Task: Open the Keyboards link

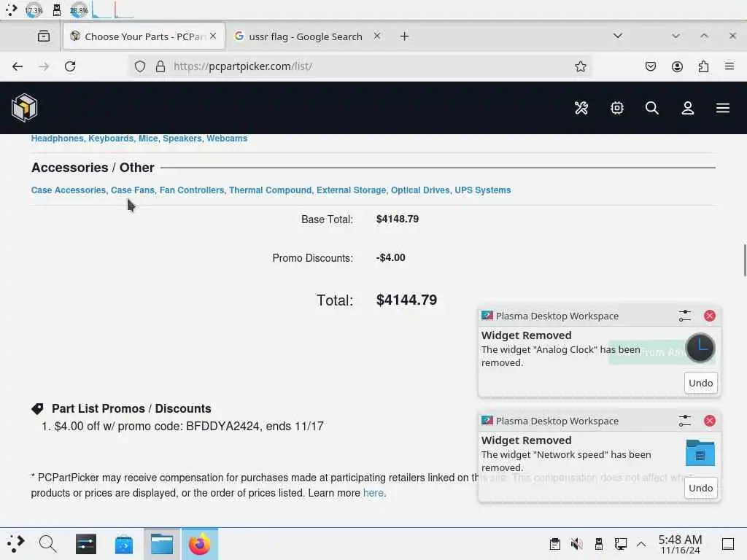Action: [x=111, y=138]
